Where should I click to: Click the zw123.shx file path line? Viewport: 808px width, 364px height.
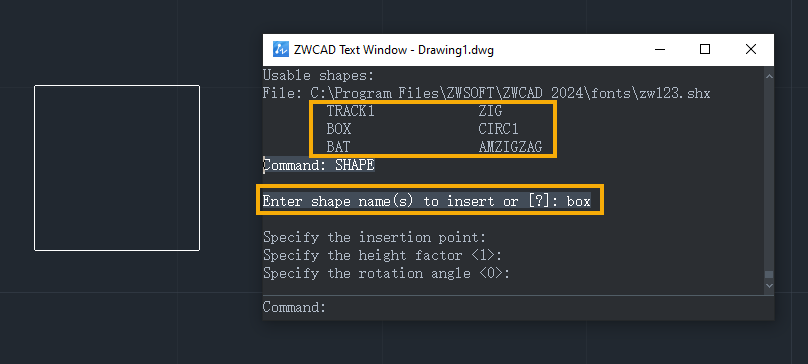pos(486,94)
